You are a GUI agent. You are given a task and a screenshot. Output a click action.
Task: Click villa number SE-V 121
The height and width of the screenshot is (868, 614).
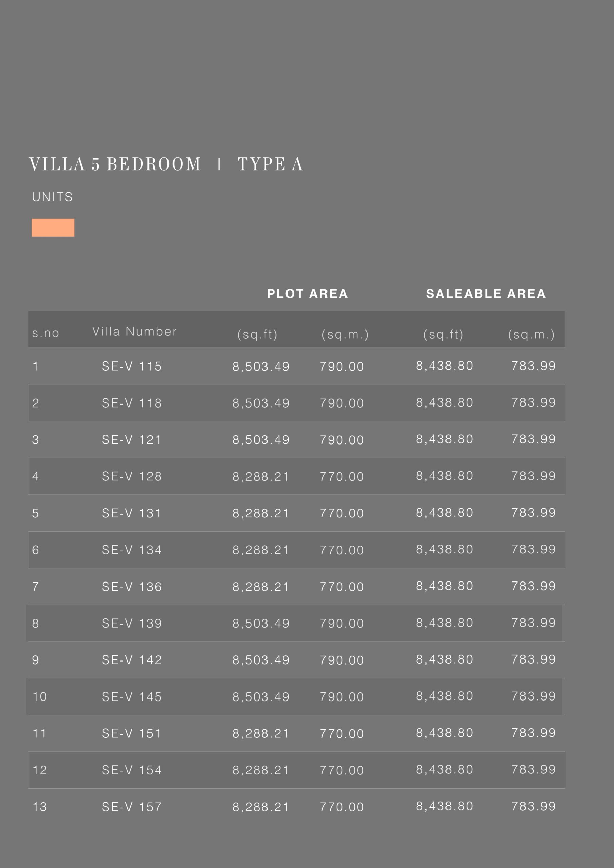coord(132,440)
